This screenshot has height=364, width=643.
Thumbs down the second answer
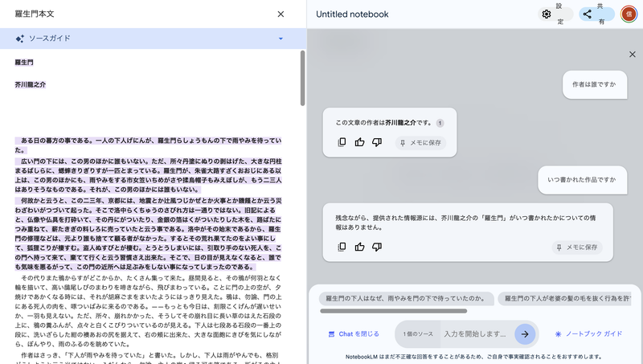tap(377, 247)
